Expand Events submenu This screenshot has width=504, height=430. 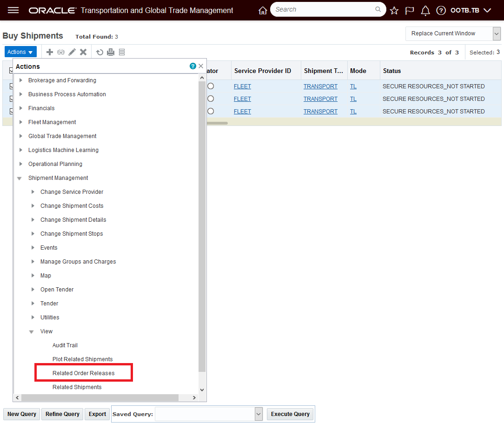click(33, 247)
